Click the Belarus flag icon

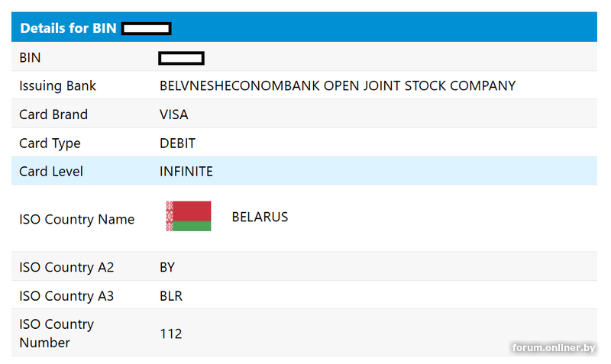pos(188,217)
